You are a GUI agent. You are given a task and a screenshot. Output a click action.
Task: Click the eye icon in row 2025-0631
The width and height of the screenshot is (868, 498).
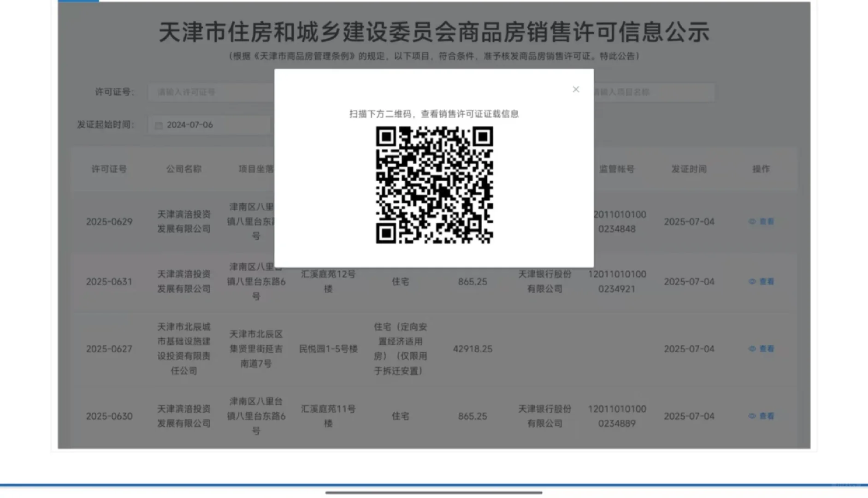(752, 282)
